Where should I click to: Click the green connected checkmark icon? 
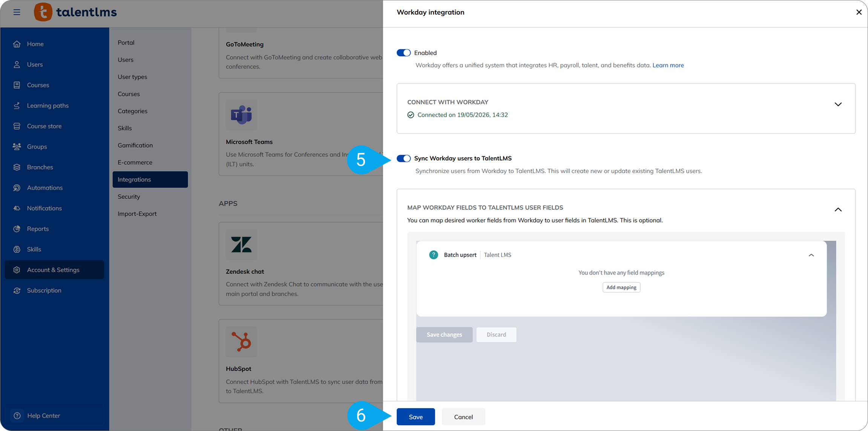click(411, 115)
